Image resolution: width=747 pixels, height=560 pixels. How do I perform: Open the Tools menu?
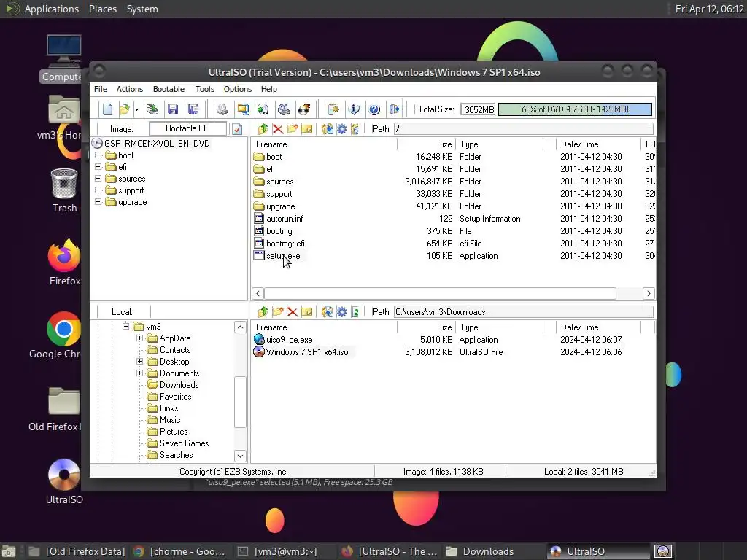[x=205, y=89]
